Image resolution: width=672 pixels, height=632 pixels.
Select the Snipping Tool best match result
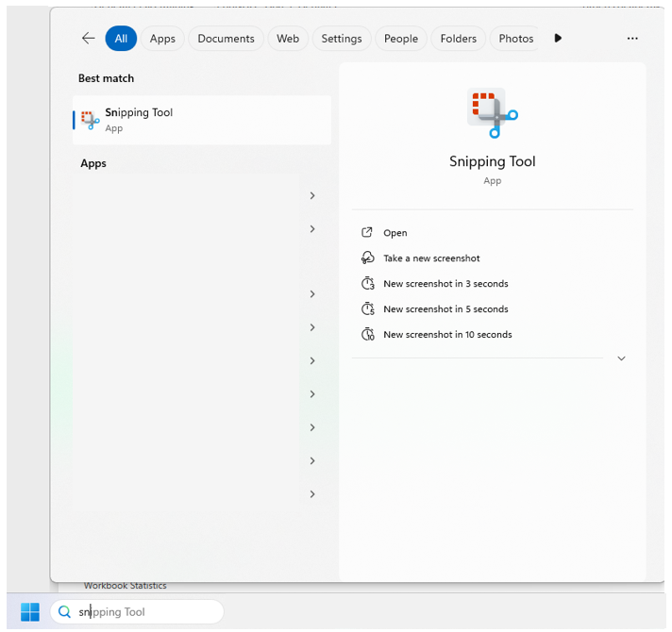202,120
